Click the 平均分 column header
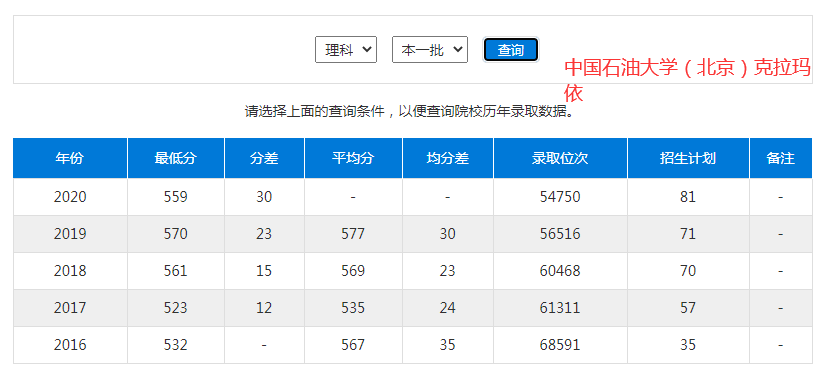Screen dimensions: 836x382 click(x=353, y=158)
